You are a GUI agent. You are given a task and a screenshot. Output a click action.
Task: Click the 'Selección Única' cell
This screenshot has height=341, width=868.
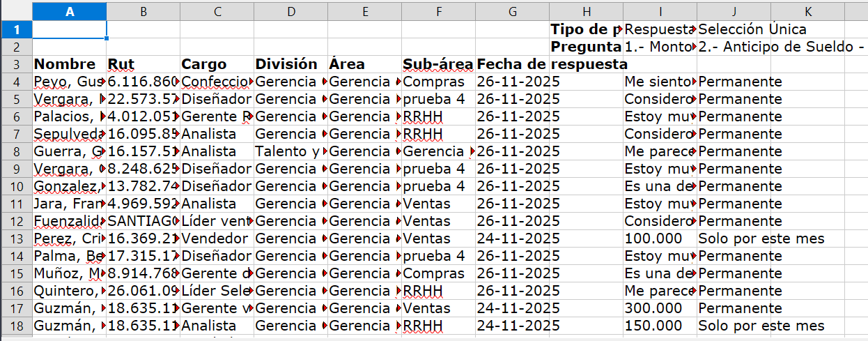click(x=752, y=29)
